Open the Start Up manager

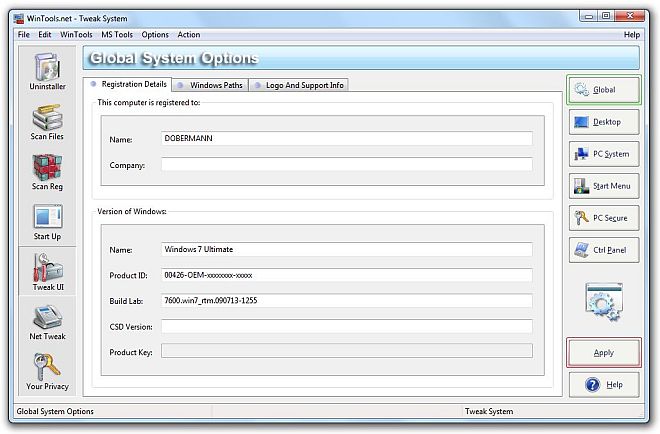[x=47, y=222]
